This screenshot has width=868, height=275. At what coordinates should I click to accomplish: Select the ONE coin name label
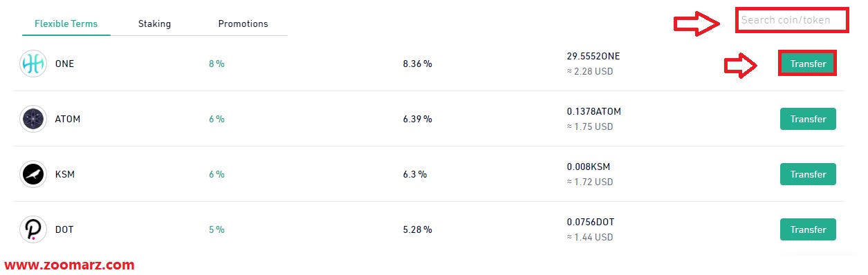tap(64, 64)
